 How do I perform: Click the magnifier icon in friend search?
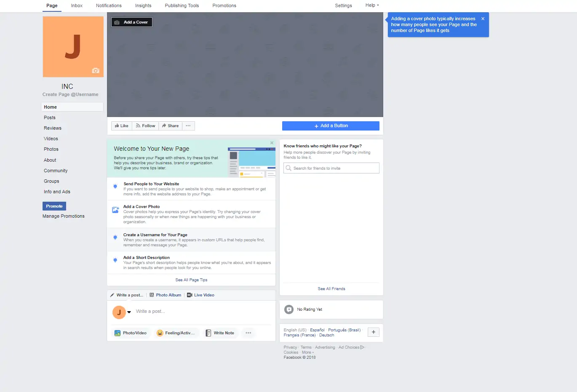[288, 168]
